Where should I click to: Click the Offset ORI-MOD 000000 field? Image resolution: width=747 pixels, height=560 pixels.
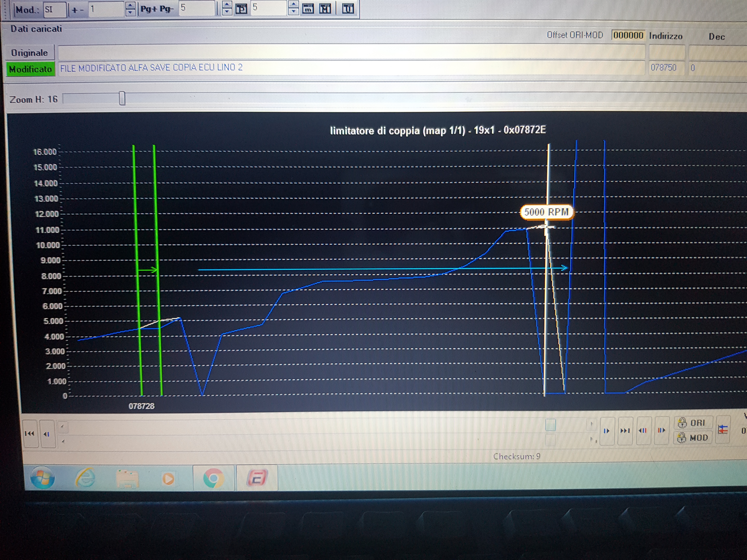click(628, 35)
